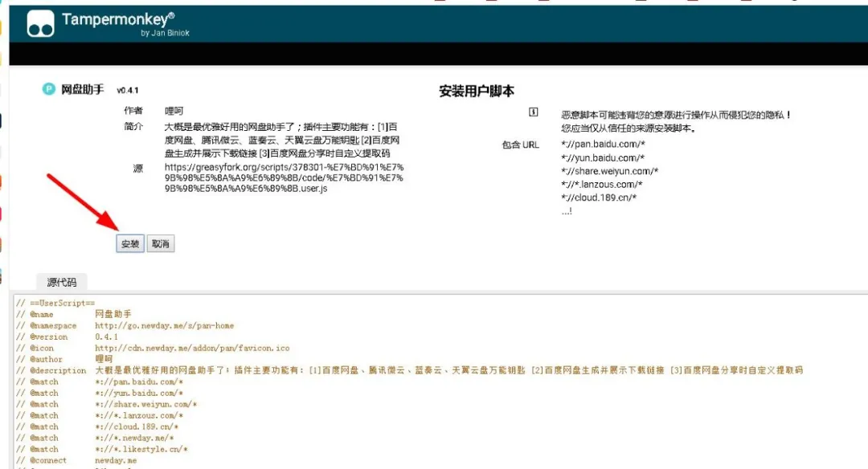Open the 源代码 source code tab

click(61, 282)
